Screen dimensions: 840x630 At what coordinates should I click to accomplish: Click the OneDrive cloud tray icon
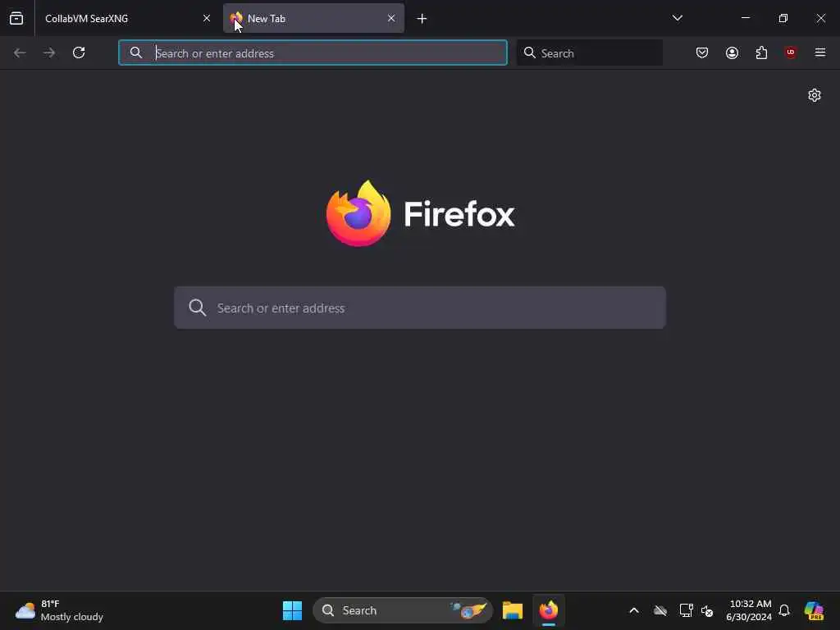660,610
